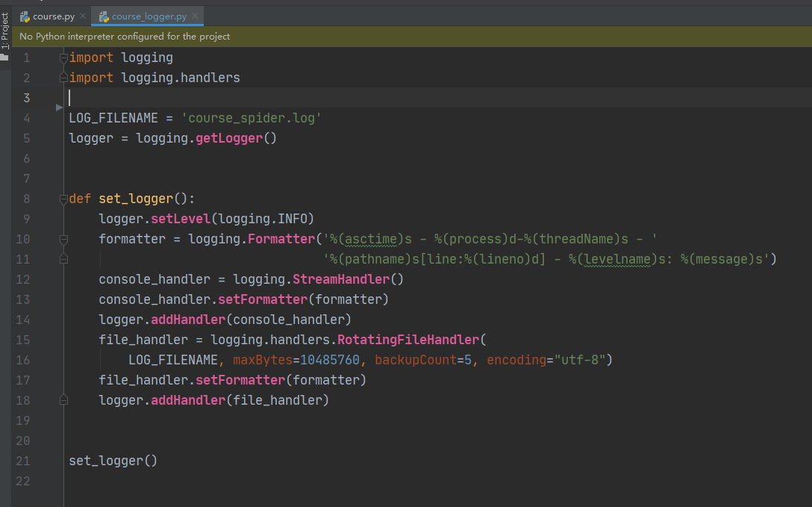Click RotatingFileHandler on line 15
Viewport: 812px width, 507px height.
click(408, 340)
